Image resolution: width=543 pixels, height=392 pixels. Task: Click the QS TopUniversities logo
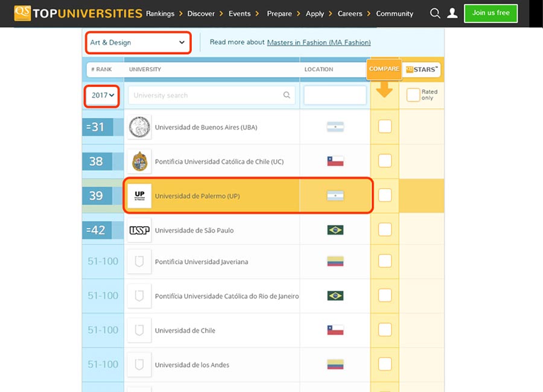tap(78, 13)
